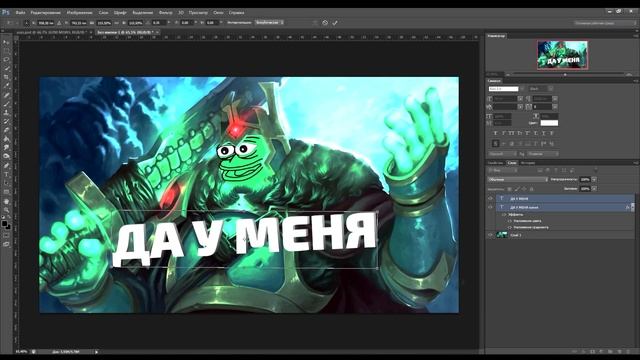Screen dimensions: 640x360
Task: Open the interpolation dropdown in options bar
Action: (269, 22)
